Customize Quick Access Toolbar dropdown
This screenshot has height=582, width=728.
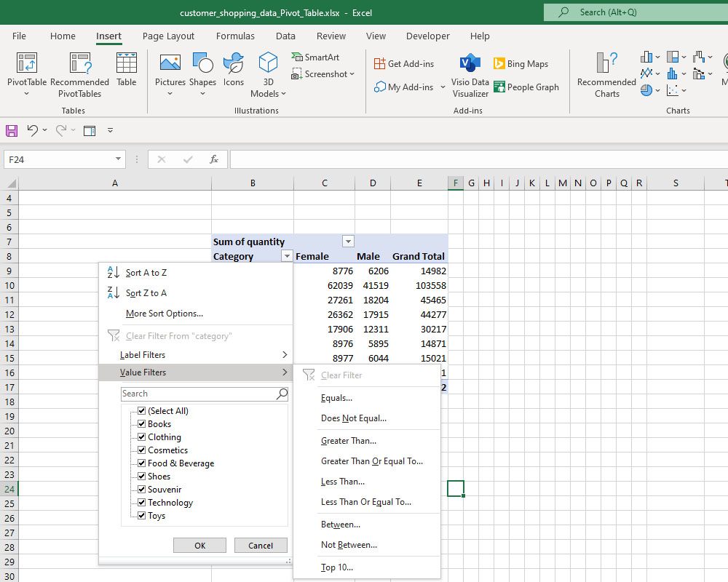(x=110, y=130)
